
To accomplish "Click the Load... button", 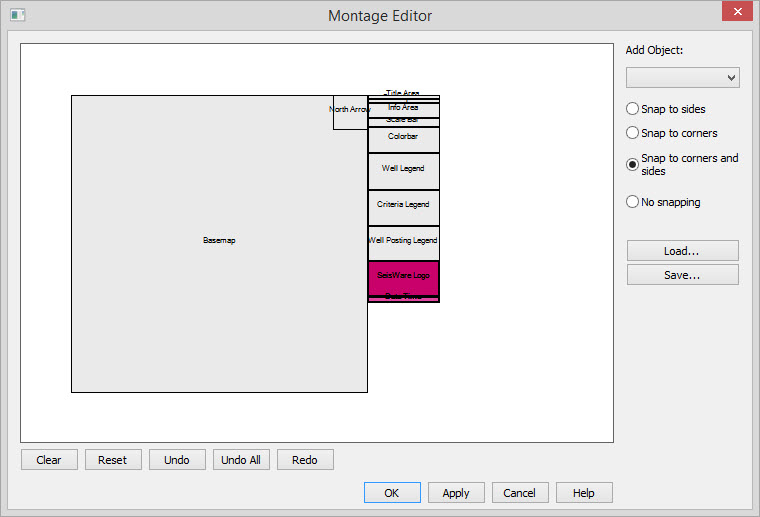I will [x=682, y=250].
